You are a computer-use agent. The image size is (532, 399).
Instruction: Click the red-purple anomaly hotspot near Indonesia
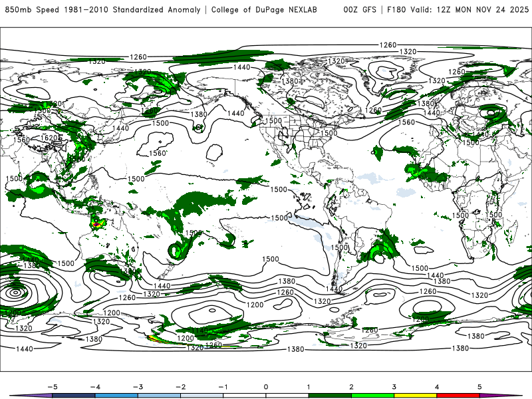coord(96,224)
